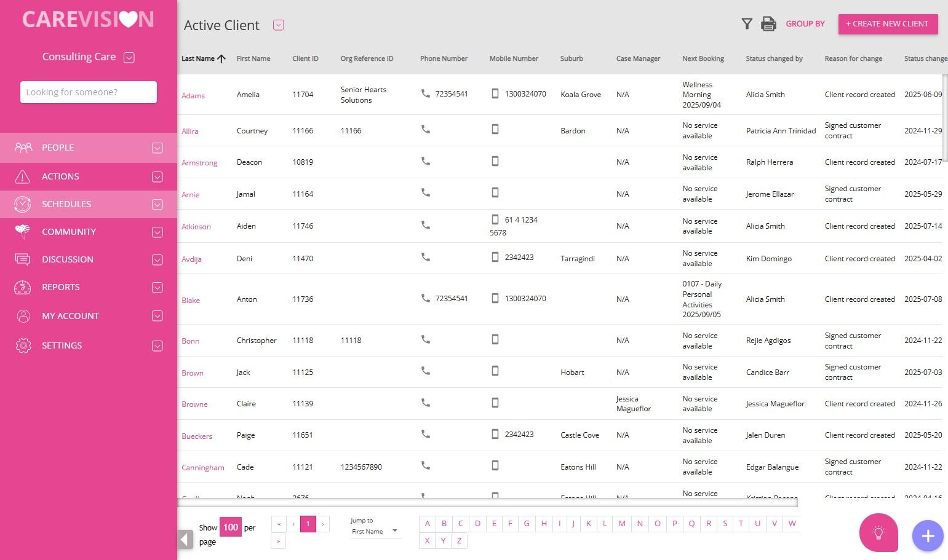948x560 pixels.
Task: Click phone icon in Blake row
Action: 425,298
